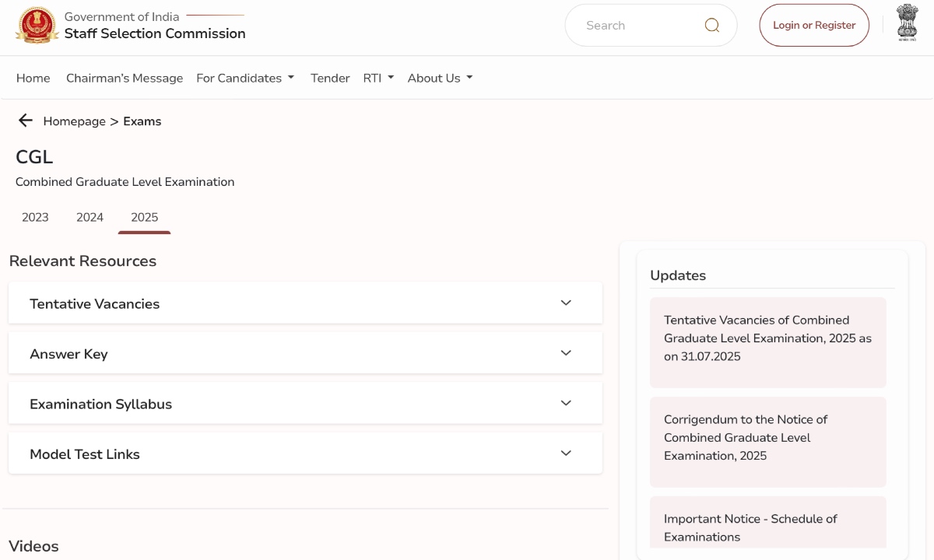
Task: Click the national emblem of India icon
Action: tap(907, 23)
